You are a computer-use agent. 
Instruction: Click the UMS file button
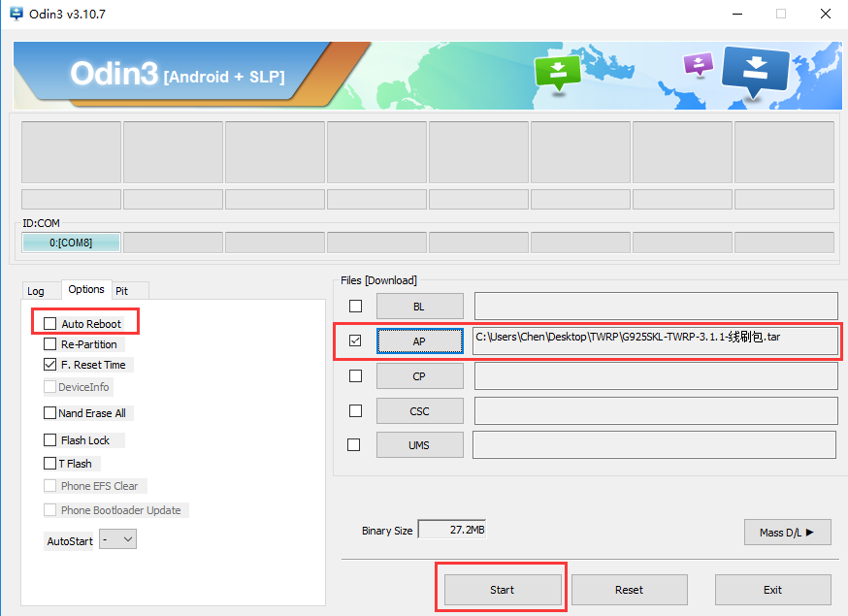click(x=420, y=445)
